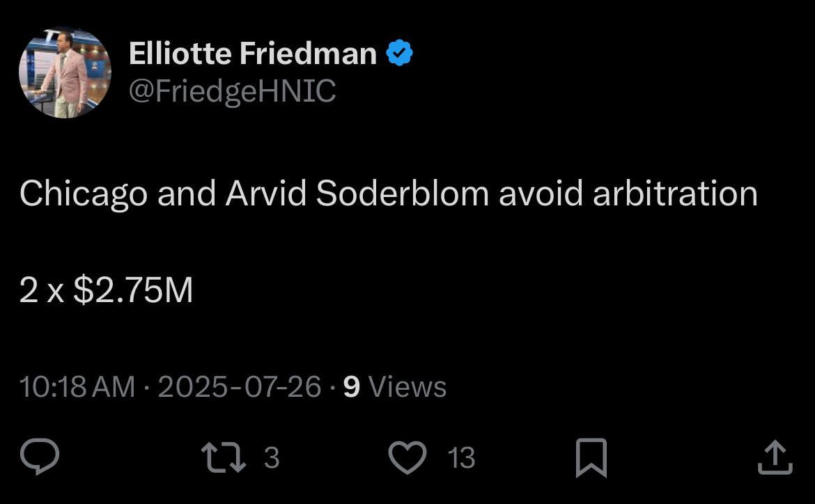Click the 9 Views label

click(x=394, y=386)
